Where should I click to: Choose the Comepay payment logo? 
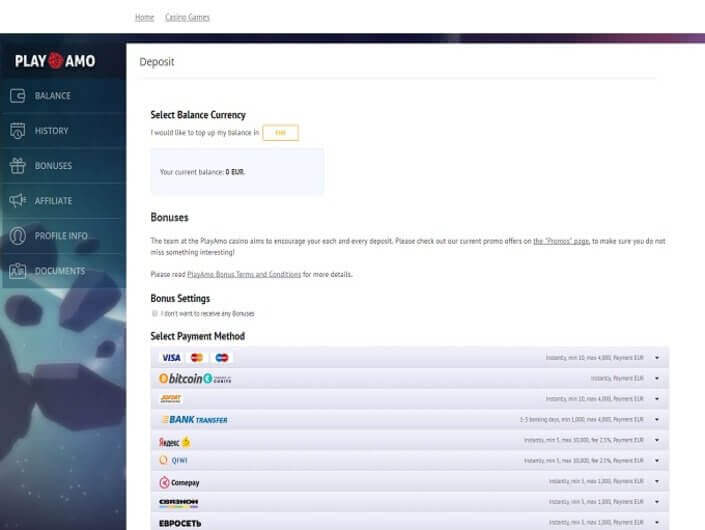(x=179, y=482)
